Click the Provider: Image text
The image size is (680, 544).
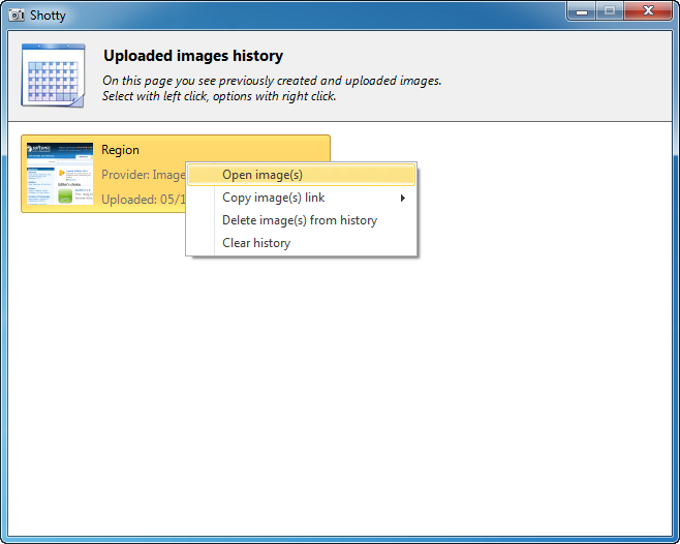(x=143, y=175)
